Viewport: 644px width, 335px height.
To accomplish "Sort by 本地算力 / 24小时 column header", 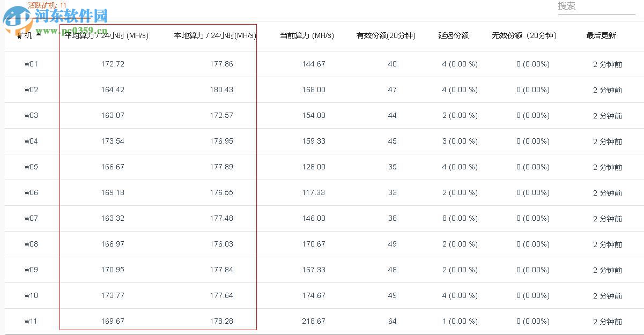I will tap(214, 36).
